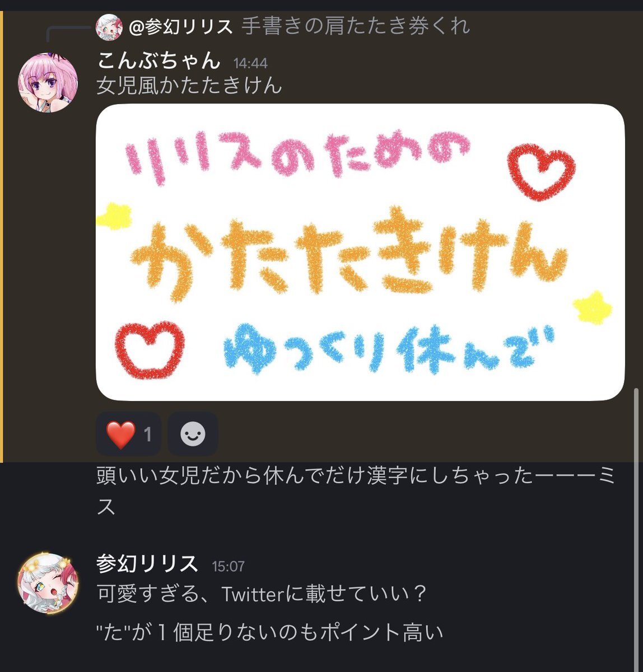Jump to replied message 手書きの肩たたき券くれ
This screenshot has width=643, height=672.
pyautogui.click(x=356, y=26)
